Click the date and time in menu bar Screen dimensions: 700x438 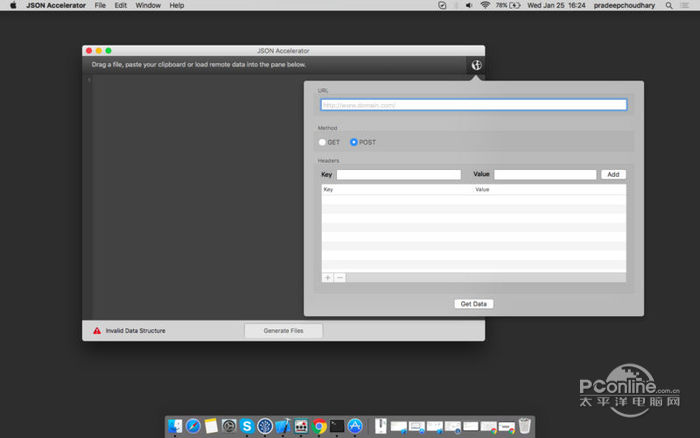coord(556,5)
